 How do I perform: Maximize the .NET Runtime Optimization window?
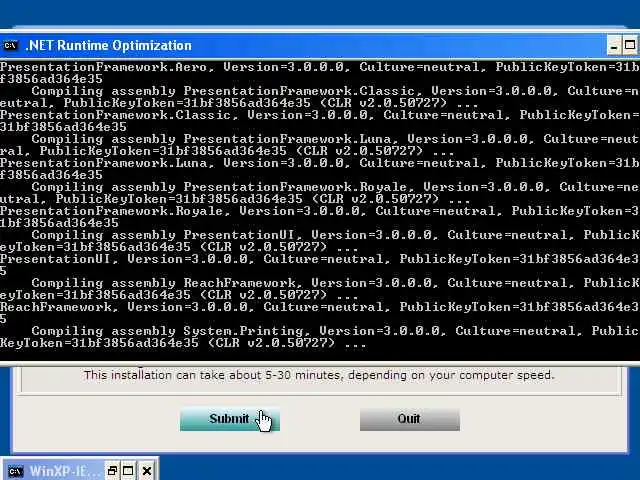[630, 45]
